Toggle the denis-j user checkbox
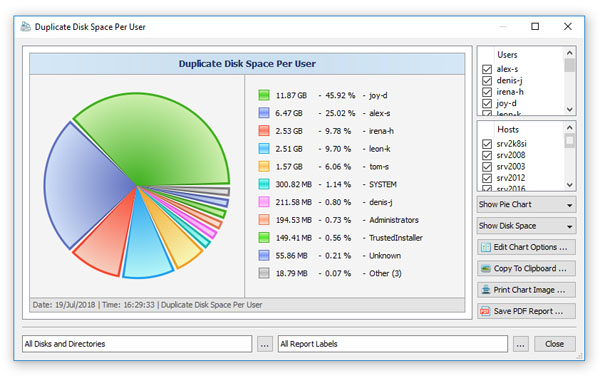 click(x=487, y=81)
